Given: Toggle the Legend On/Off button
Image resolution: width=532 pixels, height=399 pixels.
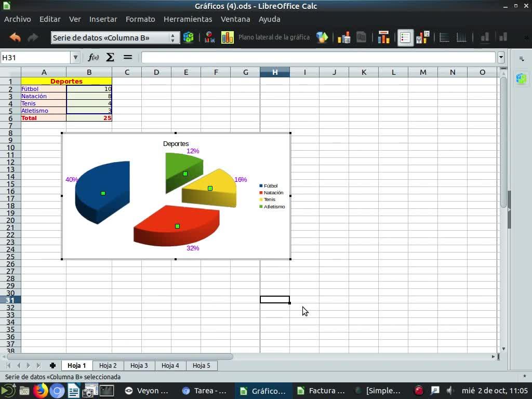Looking at the screenshot, I should pyautogui.click(x=405, y=37).
